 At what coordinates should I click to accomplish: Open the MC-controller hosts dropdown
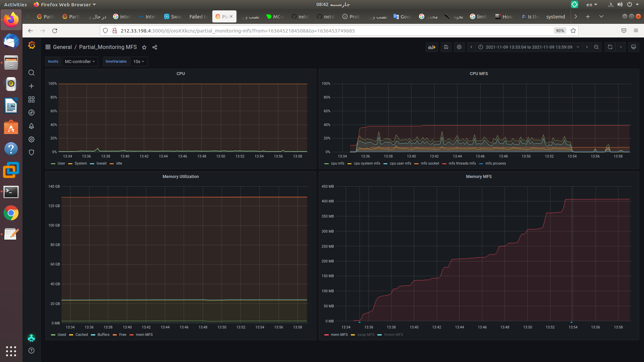80,62
